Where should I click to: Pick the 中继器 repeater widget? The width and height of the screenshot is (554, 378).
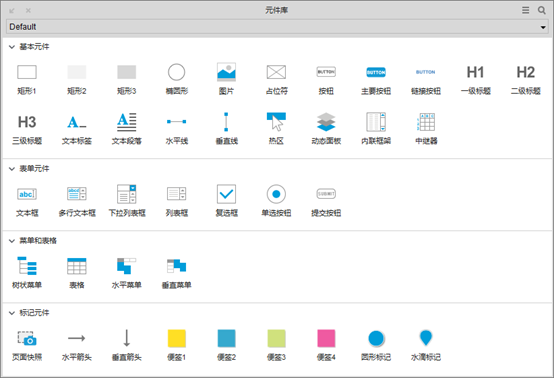[426, 128]
